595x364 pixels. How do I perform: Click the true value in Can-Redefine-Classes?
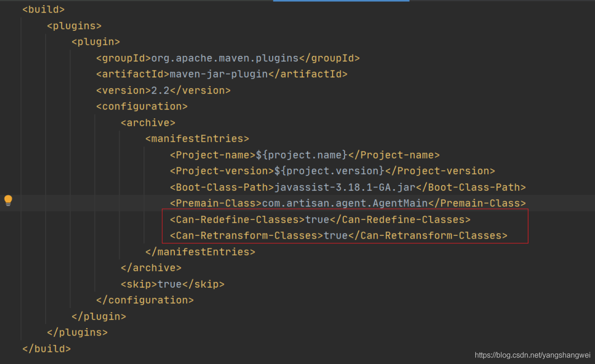[x=317, y=220]
